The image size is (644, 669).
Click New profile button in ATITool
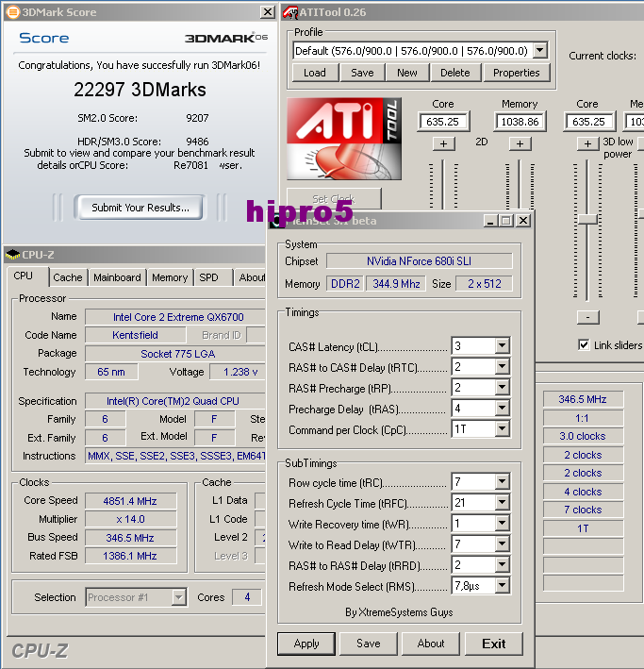click(407, 73)
